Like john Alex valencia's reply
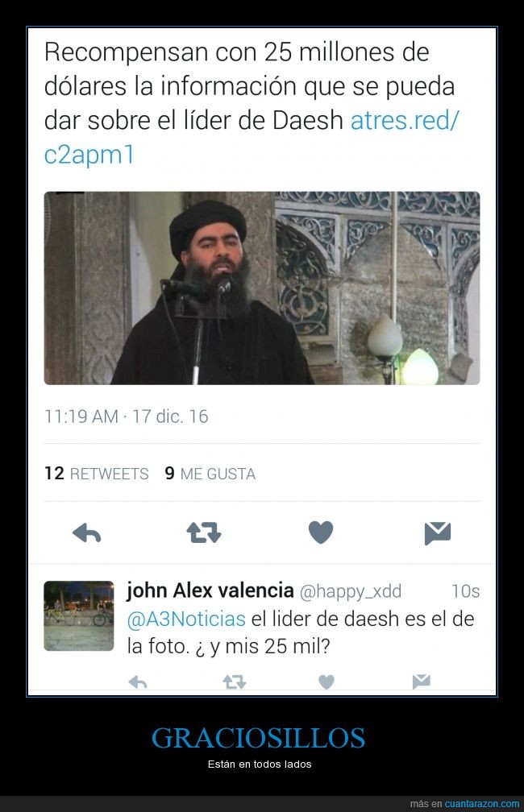This screenshot has height=812, width=524. [326, 682]
